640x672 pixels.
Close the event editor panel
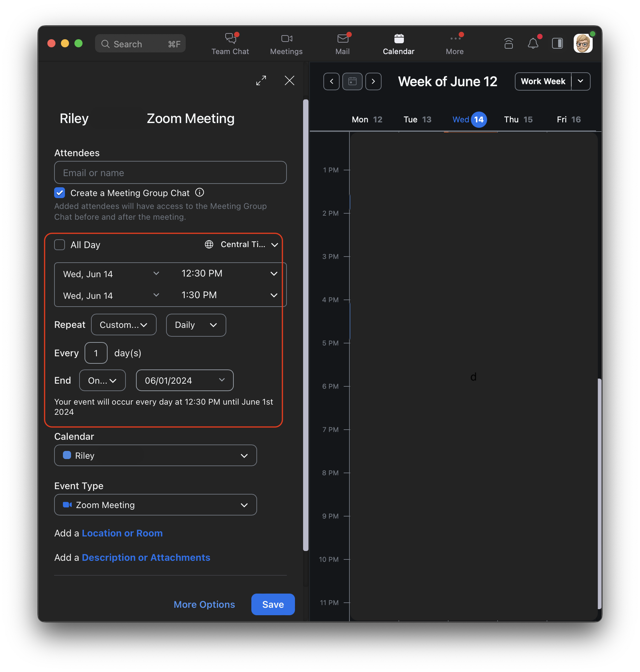tap(289, 80)
